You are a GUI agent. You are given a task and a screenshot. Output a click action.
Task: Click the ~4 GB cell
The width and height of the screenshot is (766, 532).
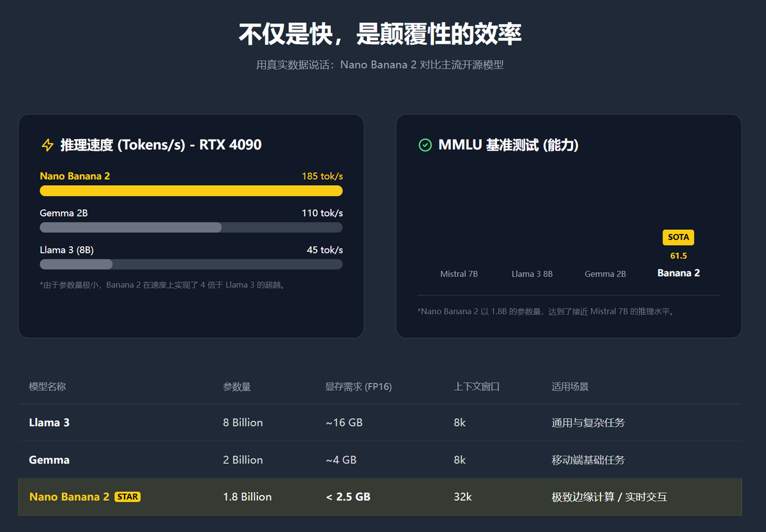point(341,460)
